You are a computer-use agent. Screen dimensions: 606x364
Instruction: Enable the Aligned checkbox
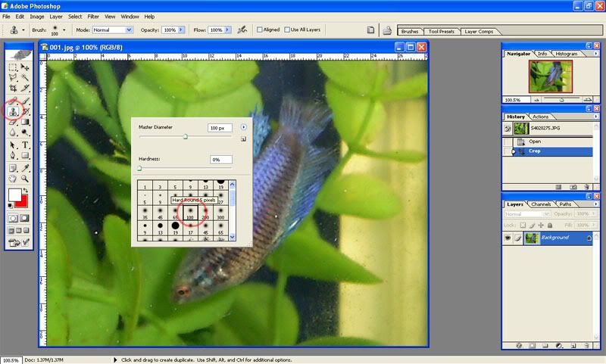pos(260,30)
